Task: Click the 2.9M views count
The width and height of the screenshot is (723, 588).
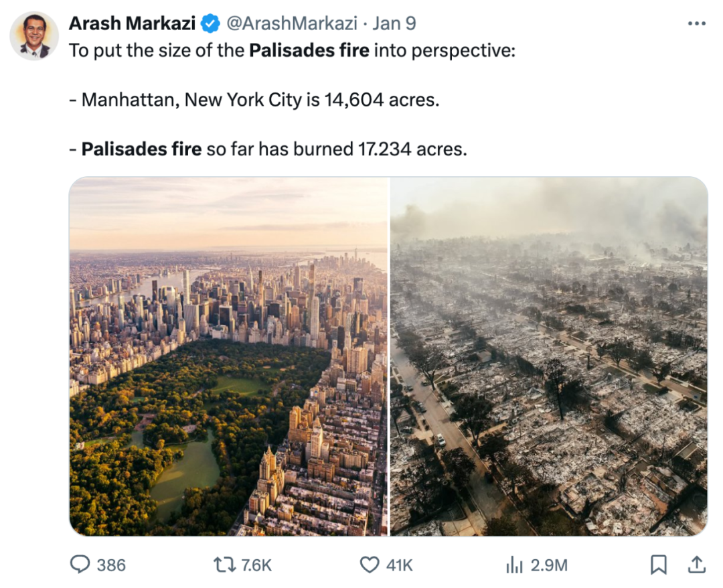Action: coord(549,565)
